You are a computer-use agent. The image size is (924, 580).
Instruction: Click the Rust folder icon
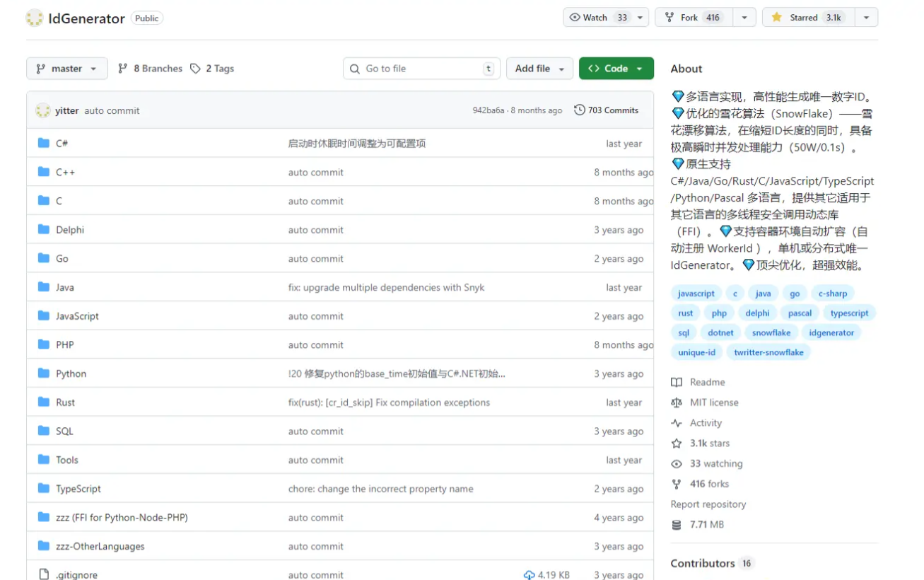click(44, 402)
